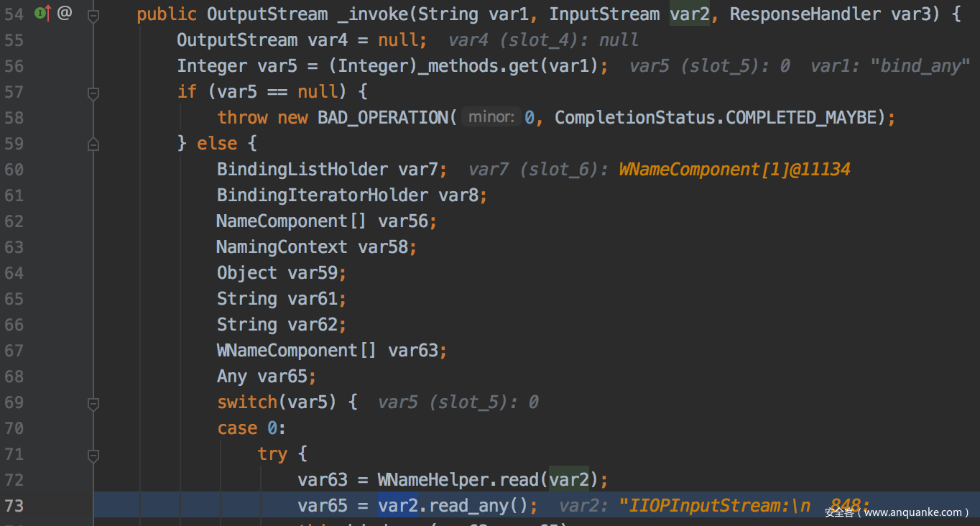This screenshot has width=980, height=526.
Task: Click read_any() call on line 73
Action: click(x=479, y=506)
